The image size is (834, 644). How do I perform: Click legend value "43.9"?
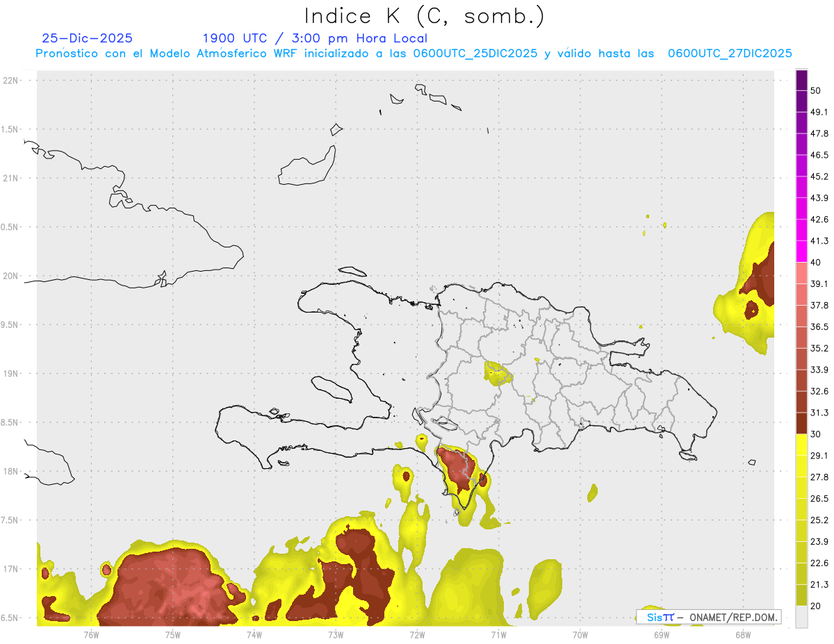pos(819,198)
